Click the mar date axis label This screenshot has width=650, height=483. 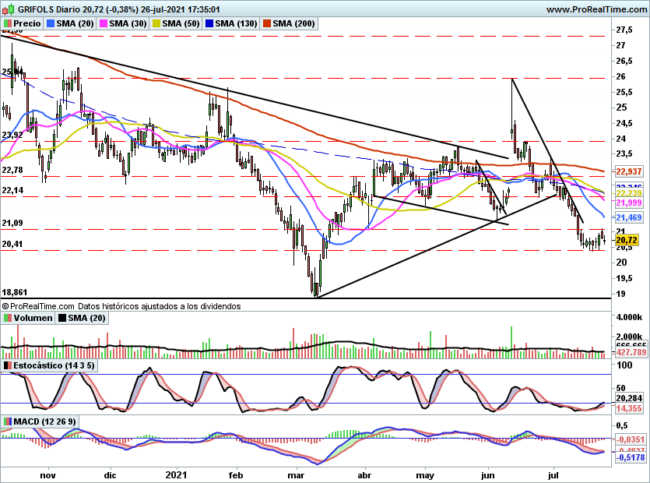(296, 475)
